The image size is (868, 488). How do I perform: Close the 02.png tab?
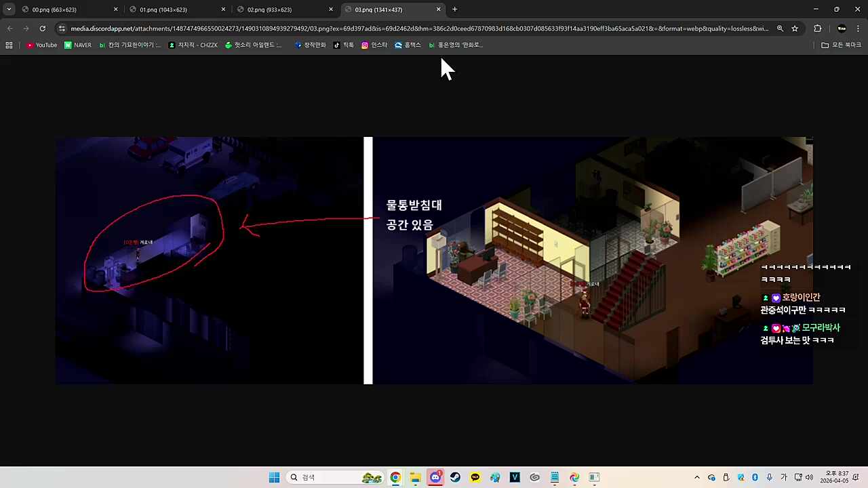tap(331, 9)
